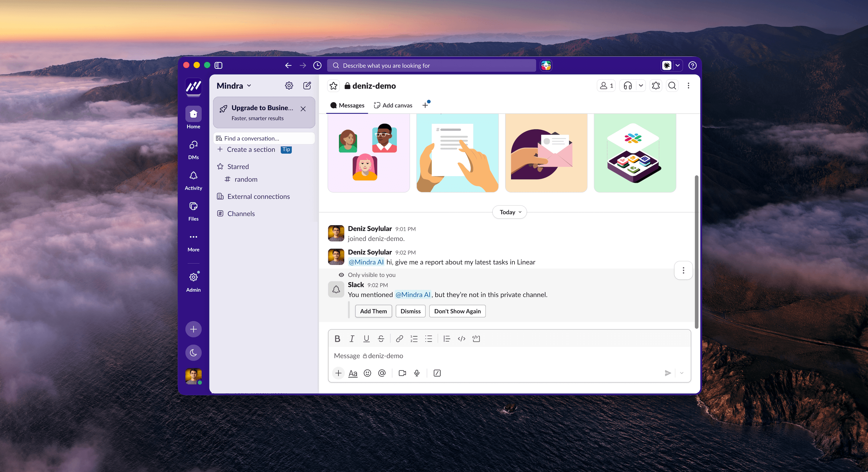Toggle channel notifications bell icon
Screen dimensions: 868x472
coord(656,86)
